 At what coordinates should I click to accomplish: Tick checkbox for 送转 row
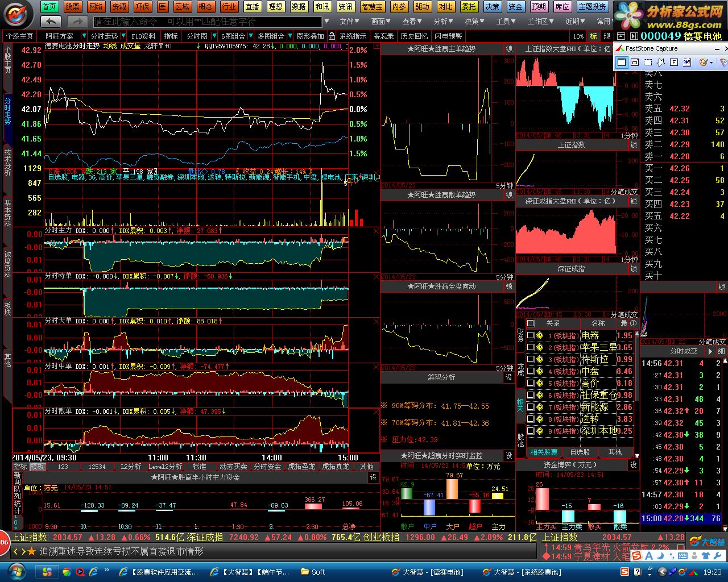coord(531,419)
